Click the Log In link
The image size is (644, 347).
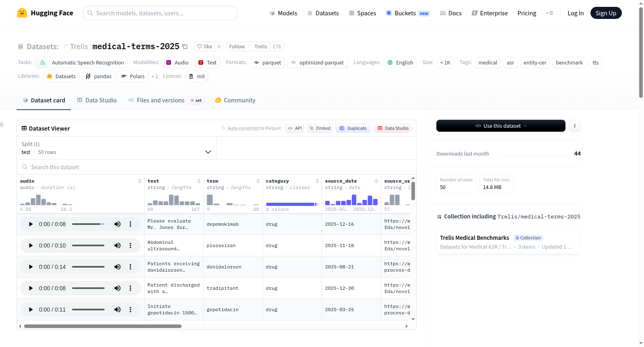coord(576,13)
